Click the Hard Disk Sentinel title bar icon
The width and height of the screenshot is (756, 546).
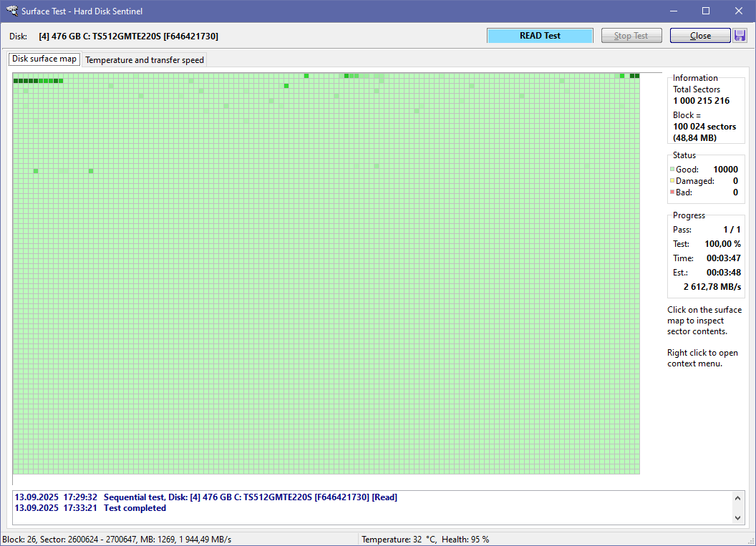(11, 11)
